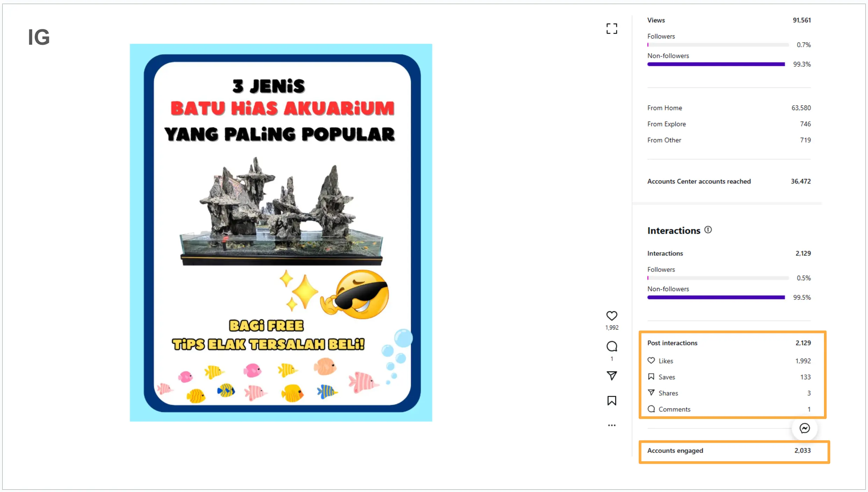Open the 1,992 likes count

[x=612, y=327]
